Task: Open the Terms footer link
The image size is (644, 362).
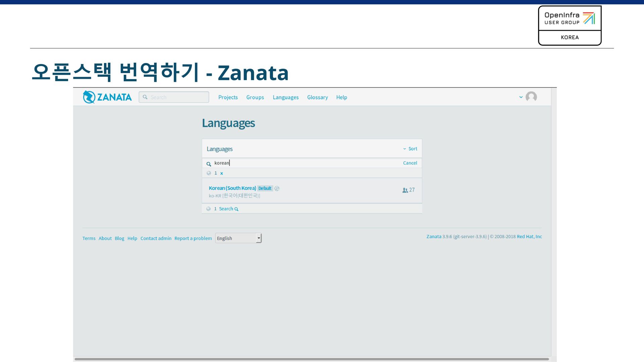Action: point(89,238)
